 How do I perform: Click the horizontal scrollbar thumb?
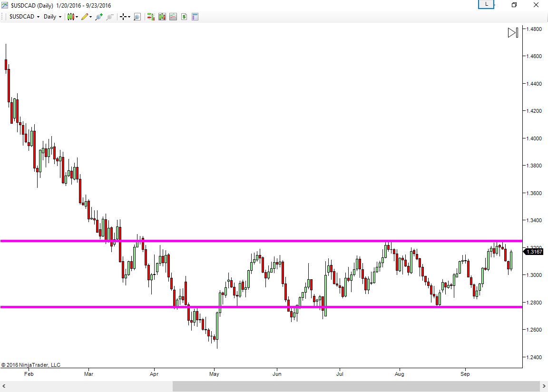356,386
